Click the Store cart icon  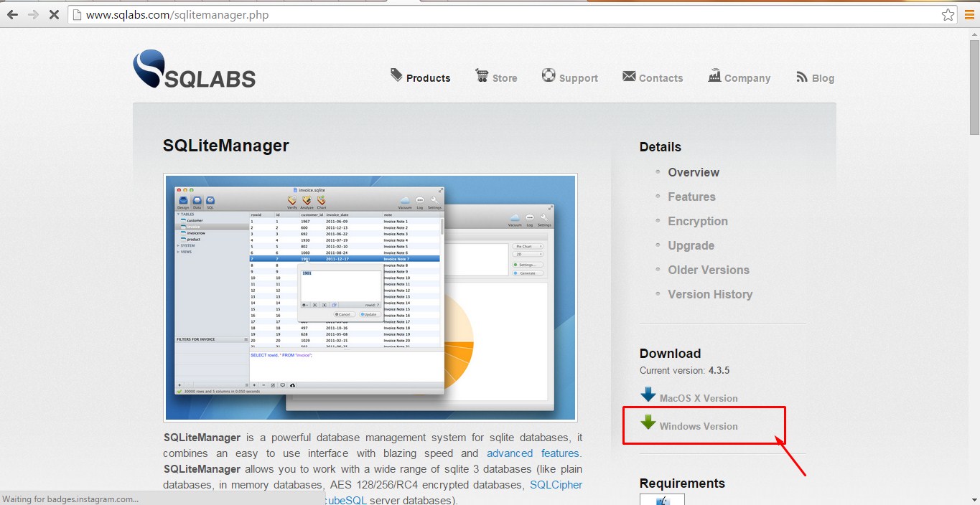pos(482,75)
